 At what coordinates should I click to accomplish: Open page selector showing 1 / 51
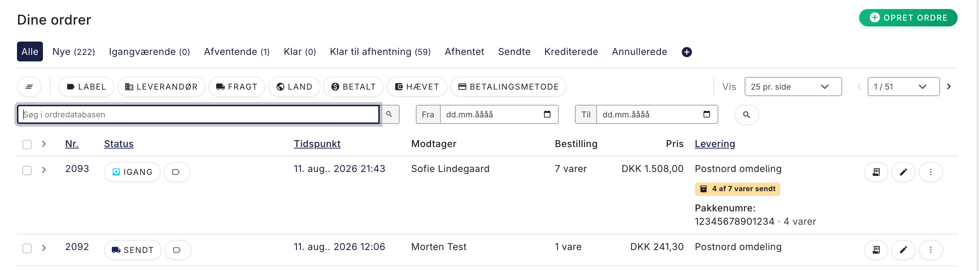(903, 87)
